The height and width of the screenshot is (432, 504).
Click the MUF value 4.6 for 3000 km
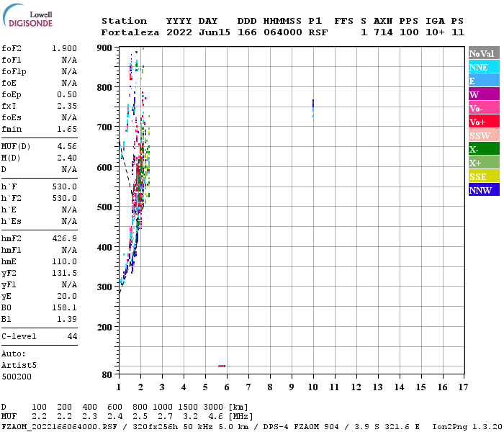point(216,416)
